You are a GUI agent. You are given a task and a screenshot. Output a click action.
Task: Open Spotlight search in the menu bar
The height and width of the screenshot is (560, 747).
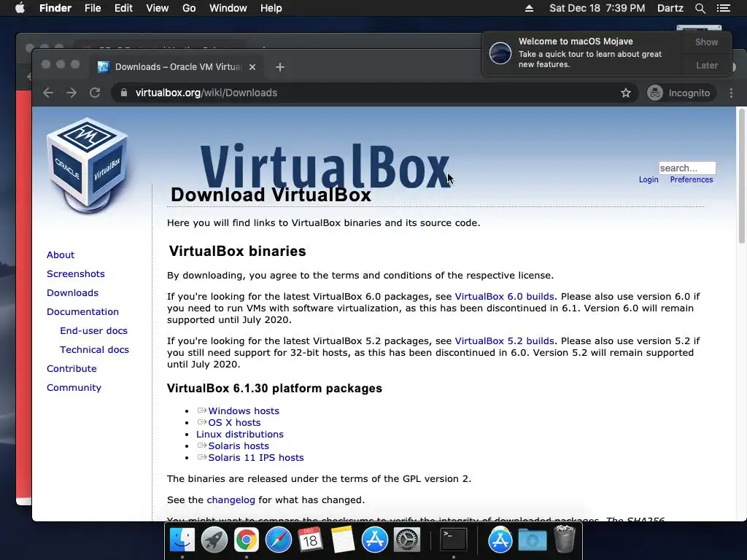pos(700,8)
